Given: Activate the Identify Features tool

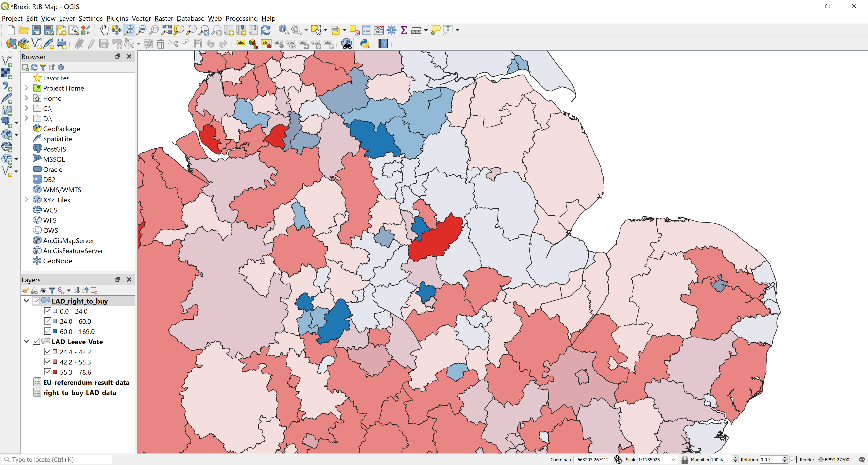Looking at the screenshot, I should coord(283,30).
